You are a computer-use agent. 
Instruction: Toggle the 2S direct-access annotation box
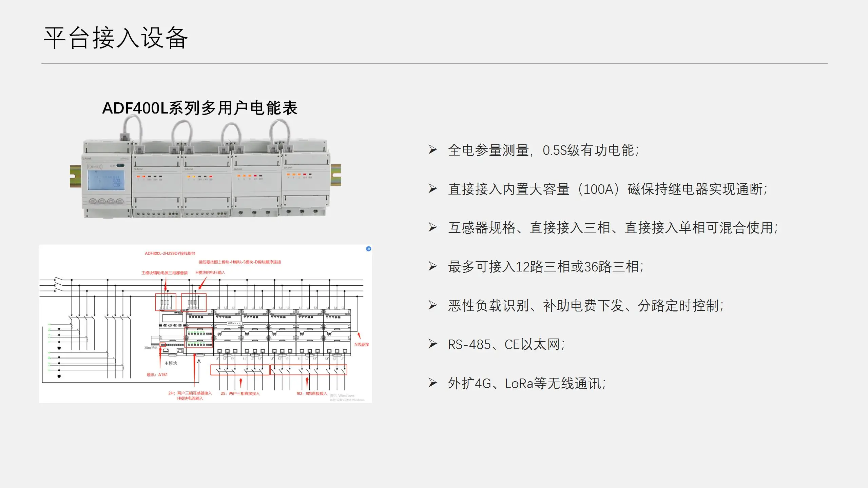(x=241, y=393)
